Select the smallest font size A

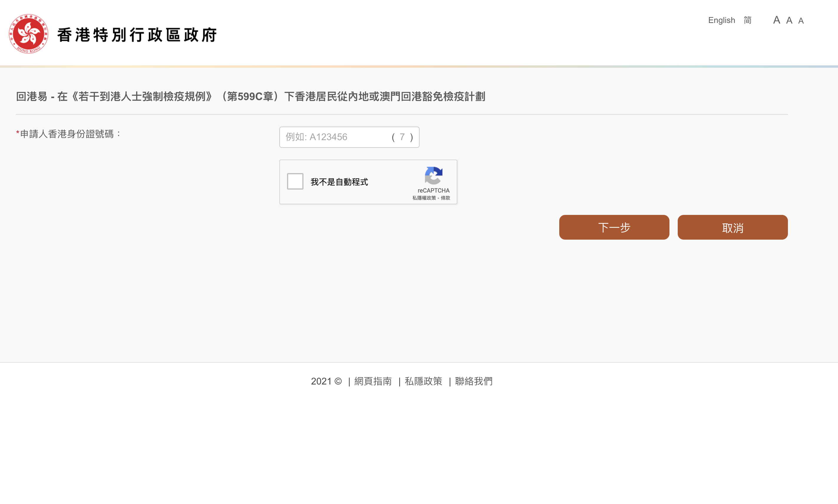pos(801,21)
